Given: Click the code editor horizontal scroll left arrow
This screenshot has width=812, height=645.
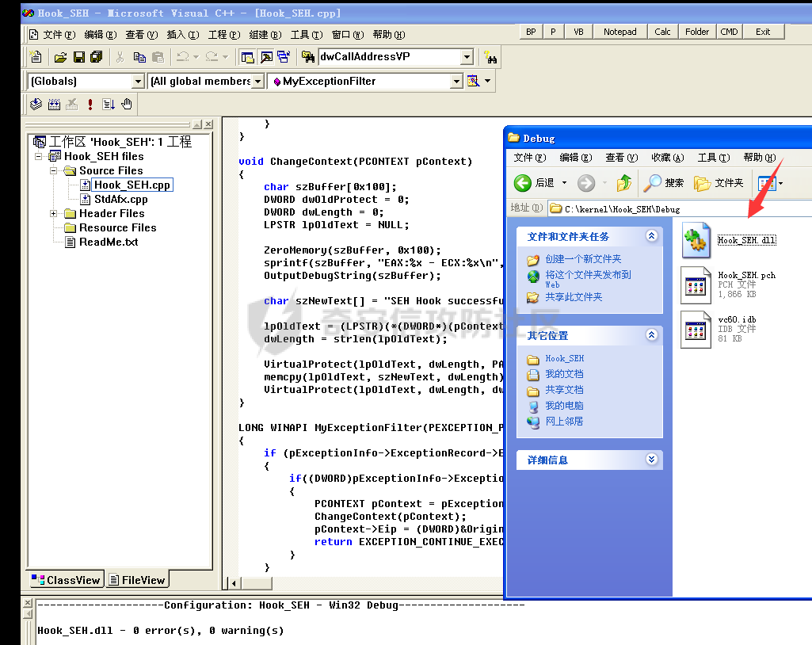Looking at the screenshot, I should [234, 584].
